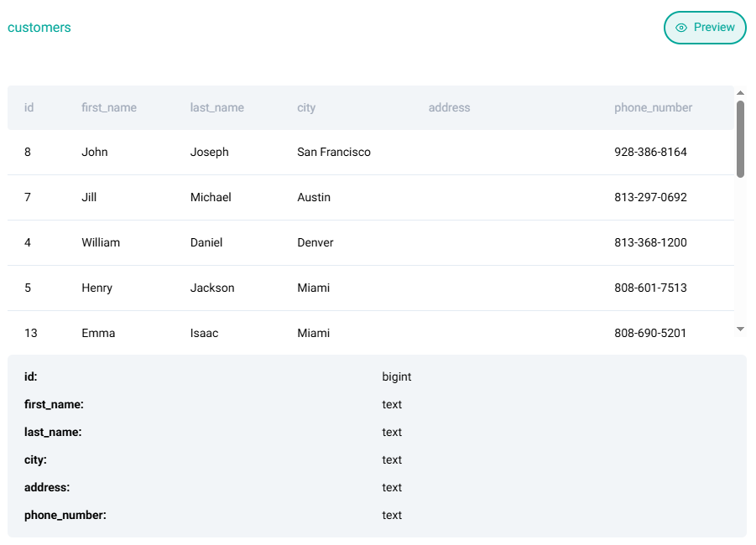Viewport: 756px width, 545px height.
Task: Select the first name William cell
Action: click(101, 242)
